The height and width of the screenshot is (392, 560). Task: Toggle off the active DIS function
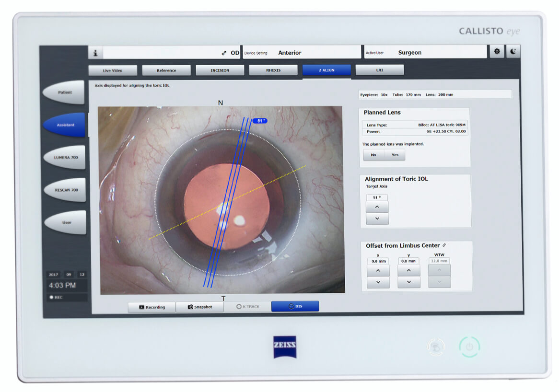coord(295,306)
